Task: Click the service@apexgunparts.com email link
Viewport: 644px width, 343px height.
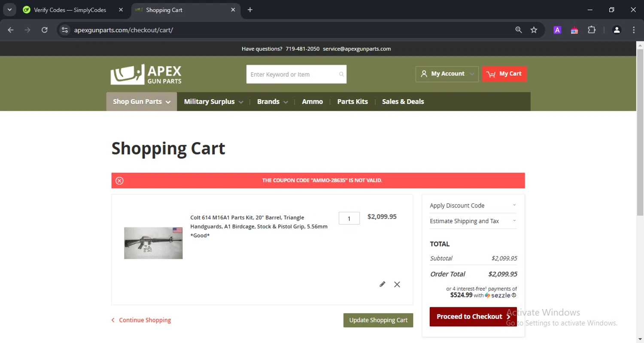Action: tap(357, 49)
